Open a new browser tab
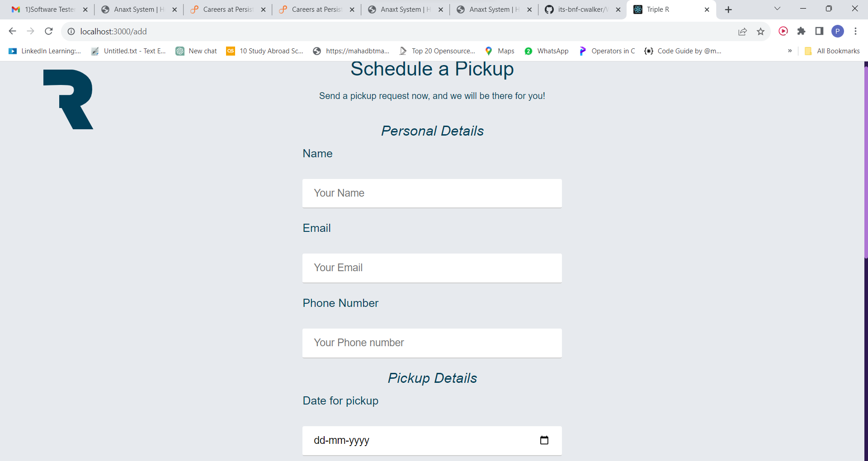Image resolution: width=868 pixels, height=461 pixels. click(728, 9)
